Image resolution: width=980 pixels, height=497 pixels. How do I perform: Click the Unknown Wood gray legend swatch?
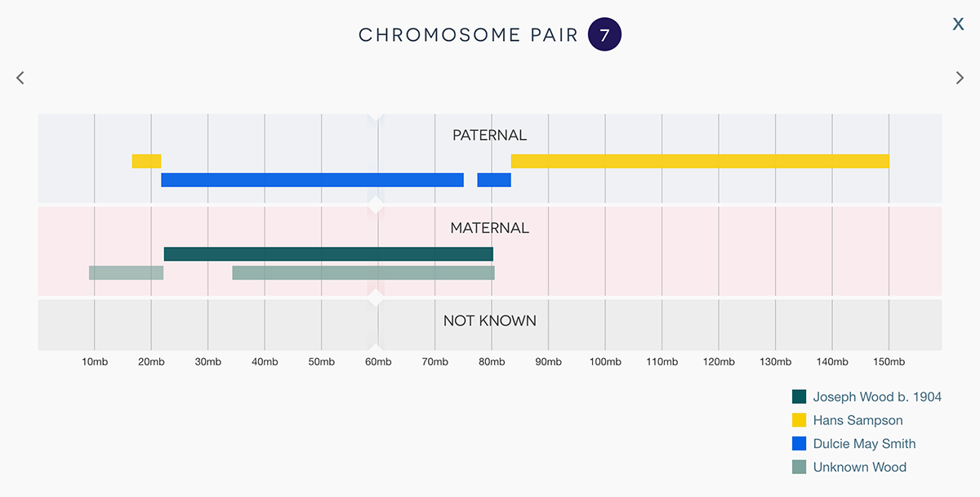[799, 467]
